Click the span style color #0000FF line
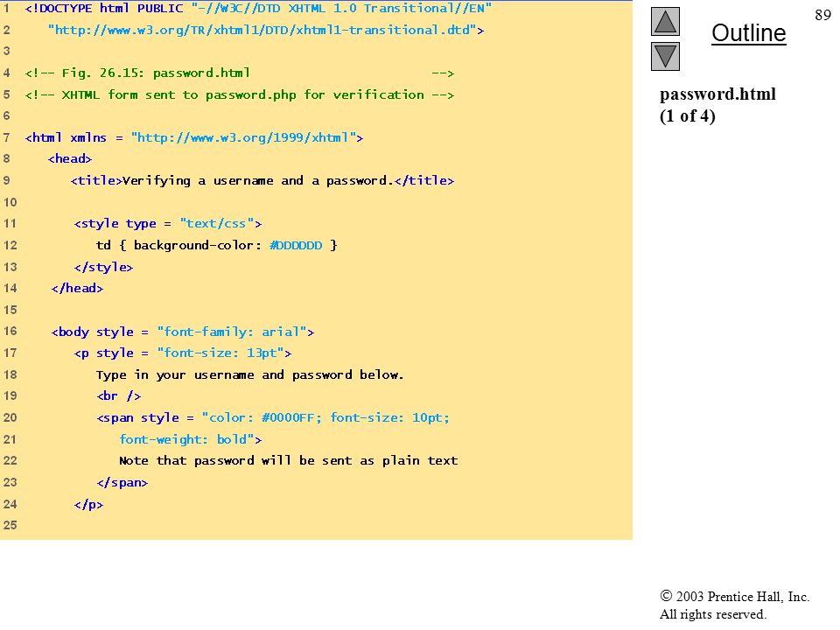 click(x=273, y=417)
